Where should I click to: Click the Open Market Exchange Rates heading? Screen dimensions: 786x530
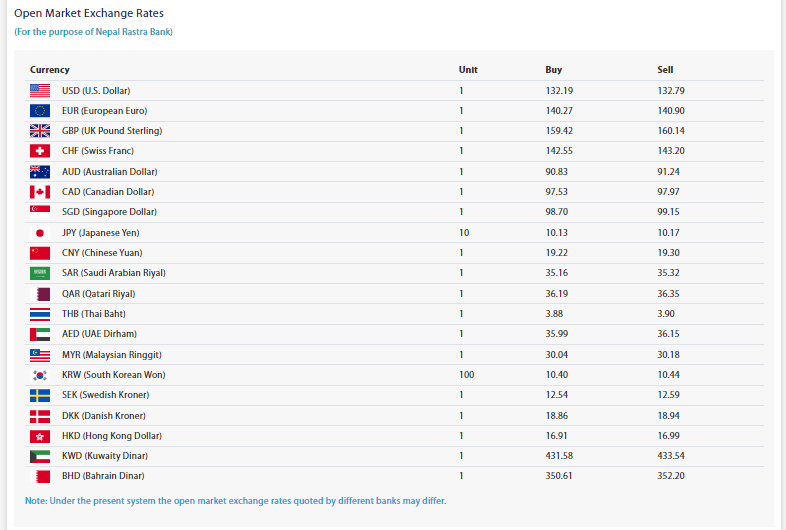click(x=89, y=14)
